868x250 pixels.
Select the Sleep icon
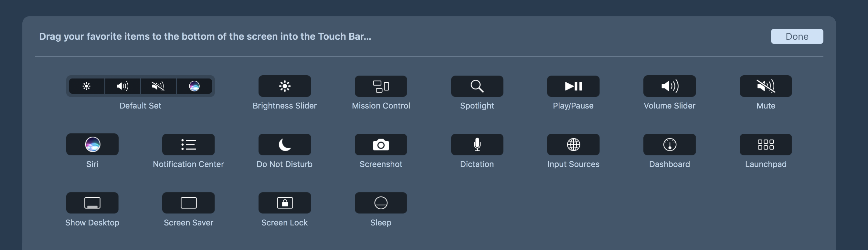[381, 203]
